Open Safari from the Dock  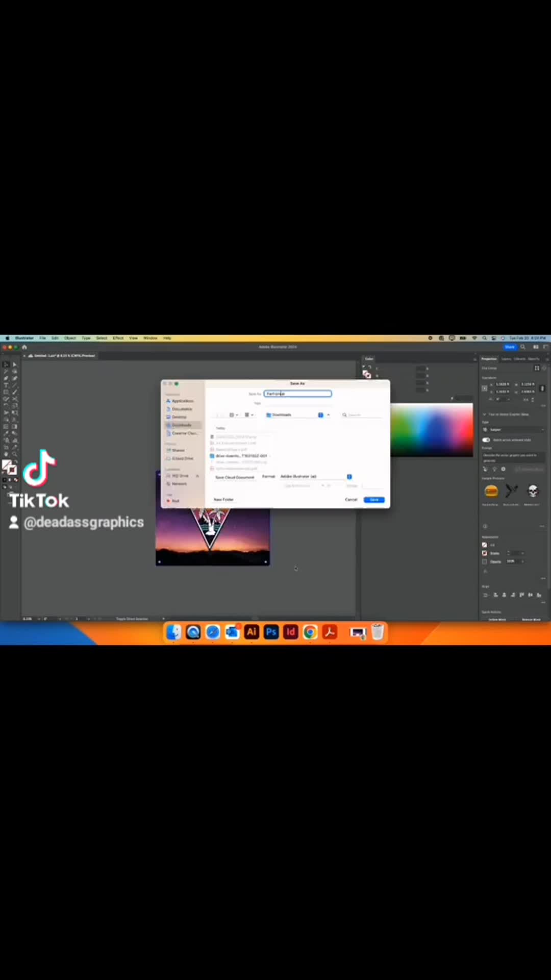tap(213, 632)
